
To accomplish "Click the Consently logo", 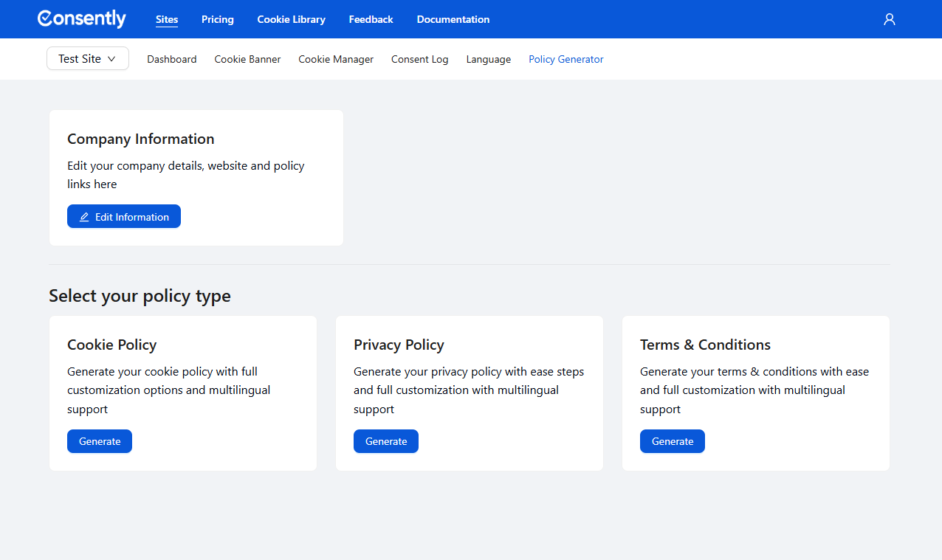I will coord(82,19).
